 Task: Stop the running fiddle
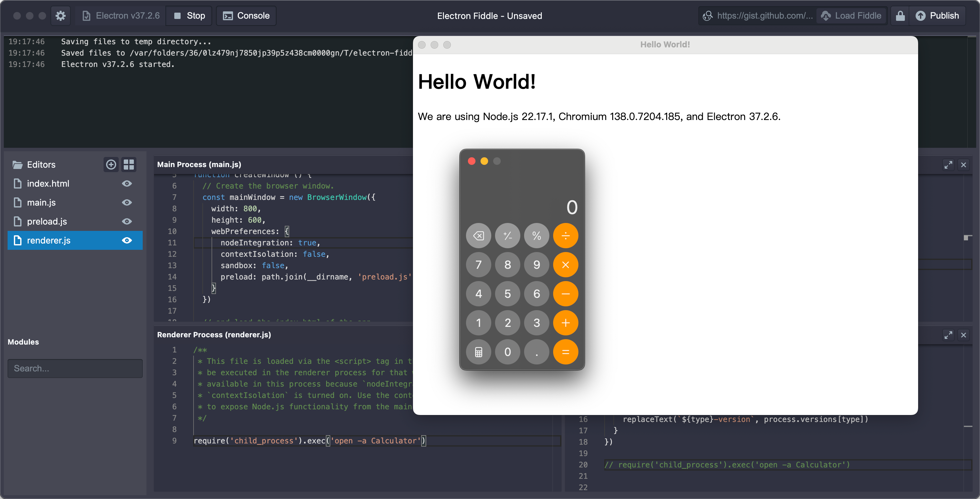pyautogui.click(x=189, y=15)
